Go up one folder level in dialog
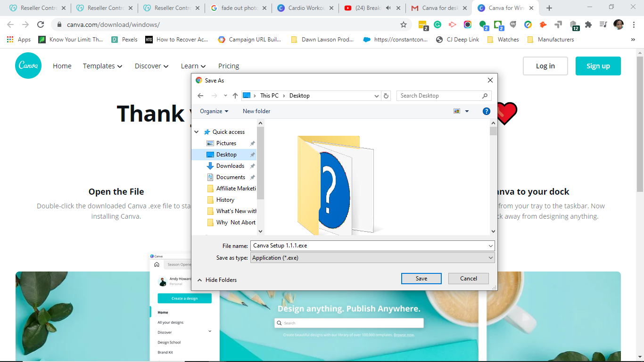 pyautogui.click(x=235, y=96)
